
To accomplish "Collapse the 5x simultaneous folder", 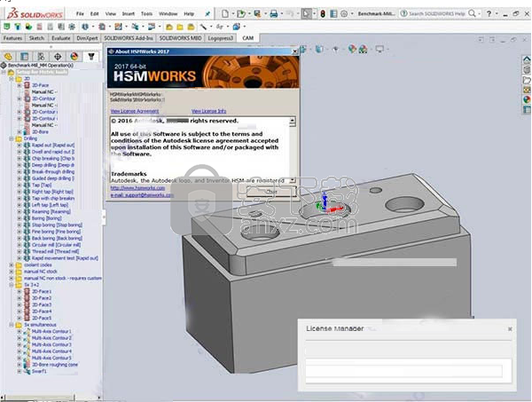I will click(12, 325).
